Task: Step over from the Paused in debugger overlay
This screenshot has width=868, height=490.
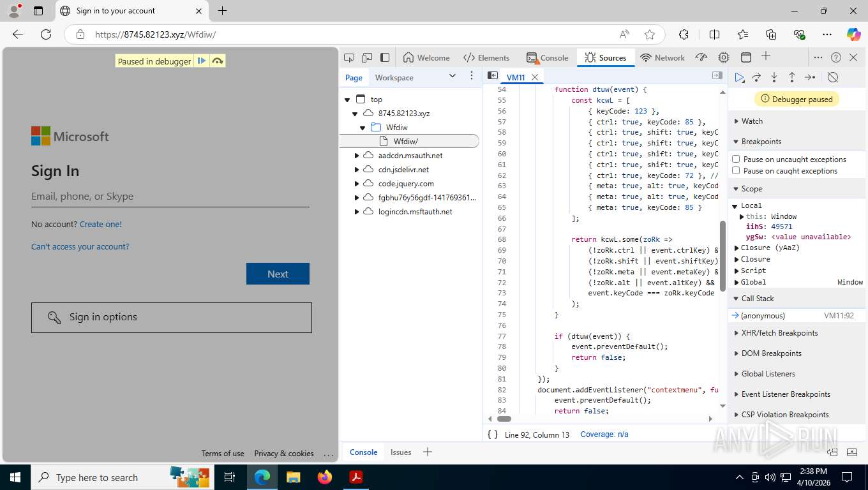Action: tap(218, 61)
